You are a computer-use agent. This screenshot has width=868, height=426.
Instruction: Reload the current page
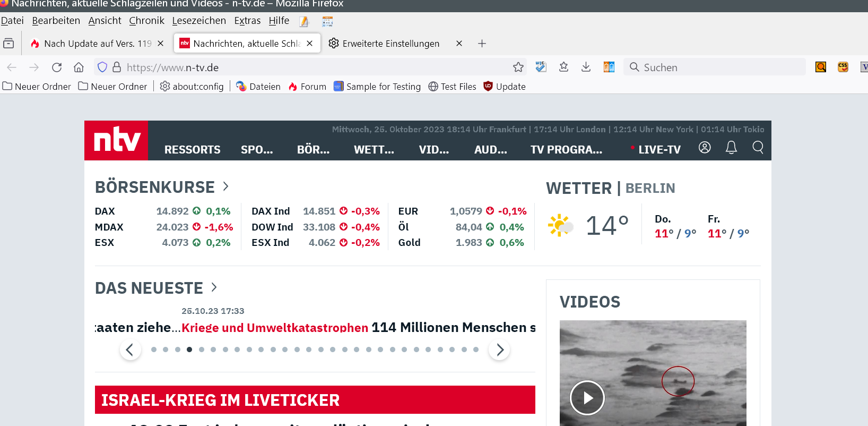(x=57, y=67)
